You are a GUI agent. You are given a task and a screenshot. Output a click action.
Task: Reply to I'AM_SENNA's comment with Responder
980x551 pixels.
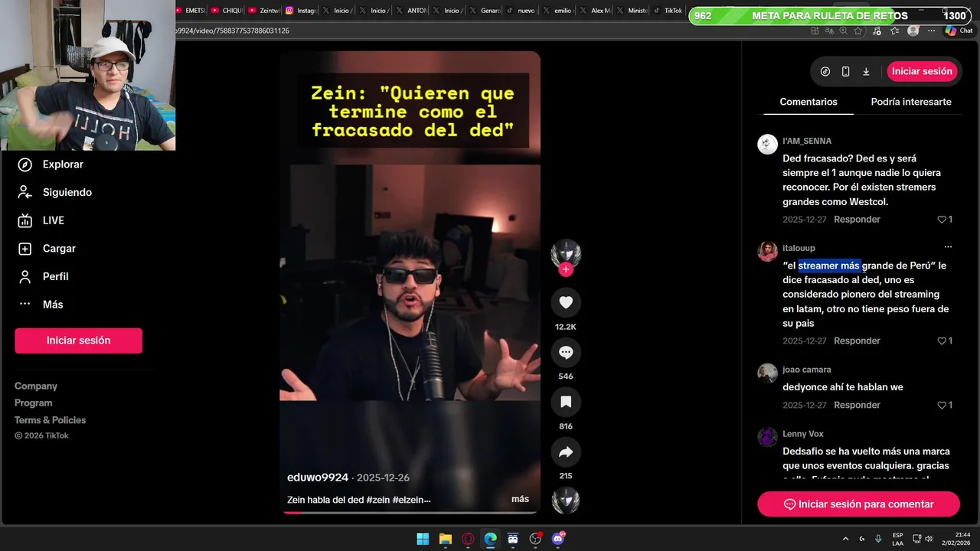tap(857, 220)
